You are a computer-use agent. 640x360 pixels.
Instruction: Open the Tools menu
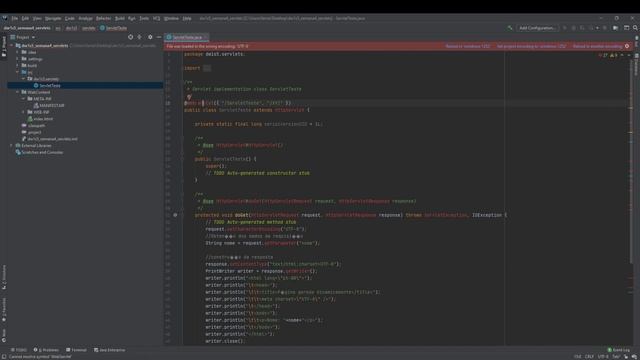(x=144, y=18)
